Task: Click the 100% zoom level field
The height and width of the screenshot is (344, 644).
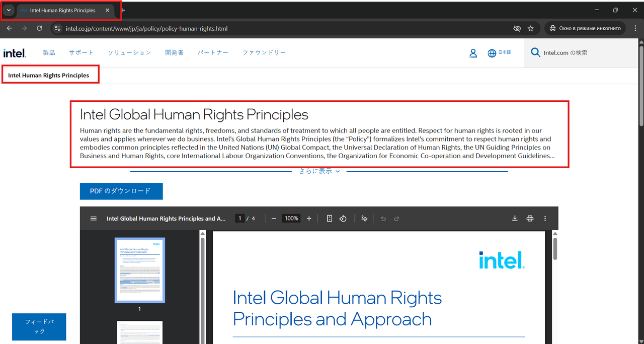Action: pos(291,219)
